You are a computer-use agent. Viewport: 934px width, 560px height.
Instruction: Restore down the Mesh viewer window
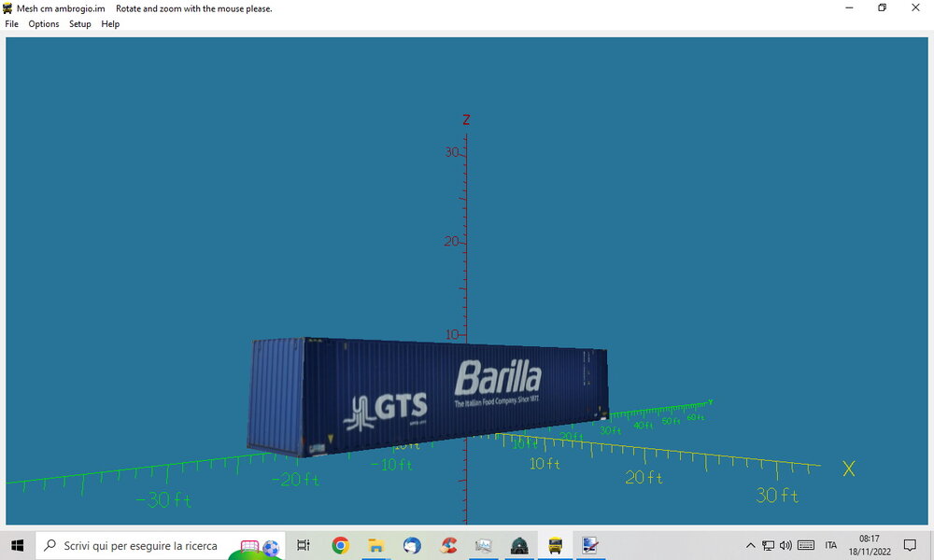point(883,7)
